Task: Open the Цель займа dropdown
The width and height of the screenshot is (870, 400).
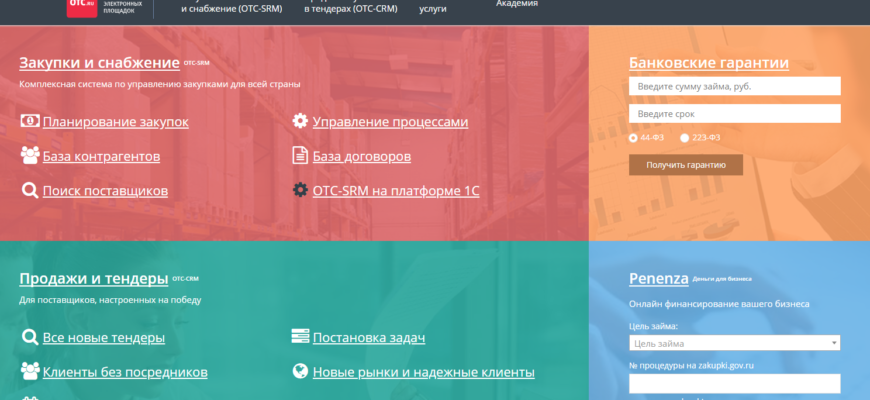Action: pyautogui.click(x=735, y=343)
